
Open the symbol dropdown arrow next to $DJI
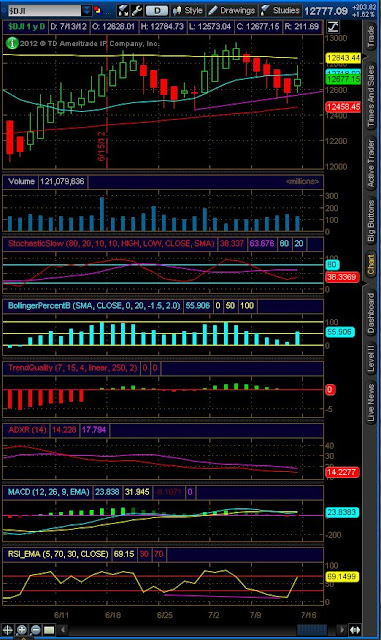tap(87, 10)
